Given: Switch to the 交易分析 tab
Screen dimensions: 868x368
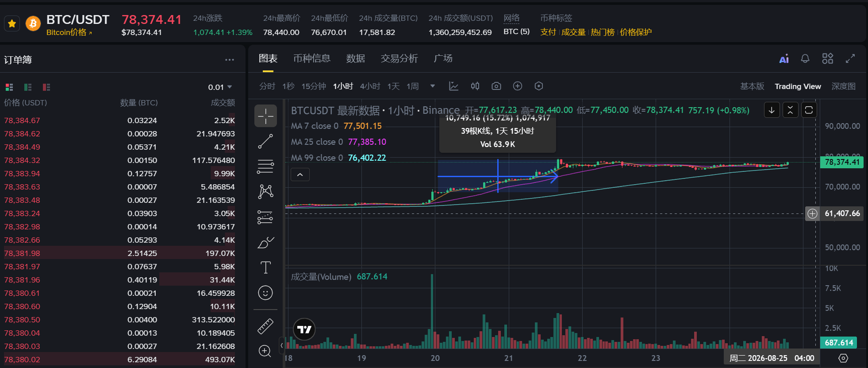Looking at the screenshot, I should tap(399, 58).
